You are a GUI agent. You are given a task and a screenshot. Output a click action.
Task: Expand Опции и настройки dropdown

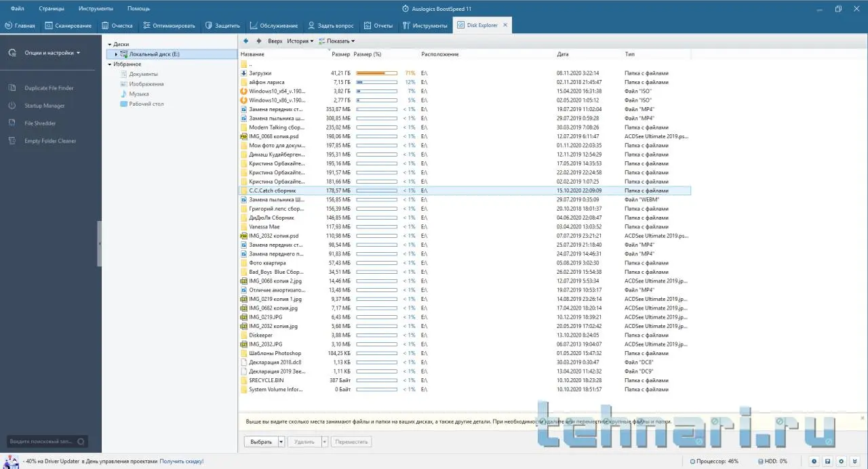click(x=52, y=53)
